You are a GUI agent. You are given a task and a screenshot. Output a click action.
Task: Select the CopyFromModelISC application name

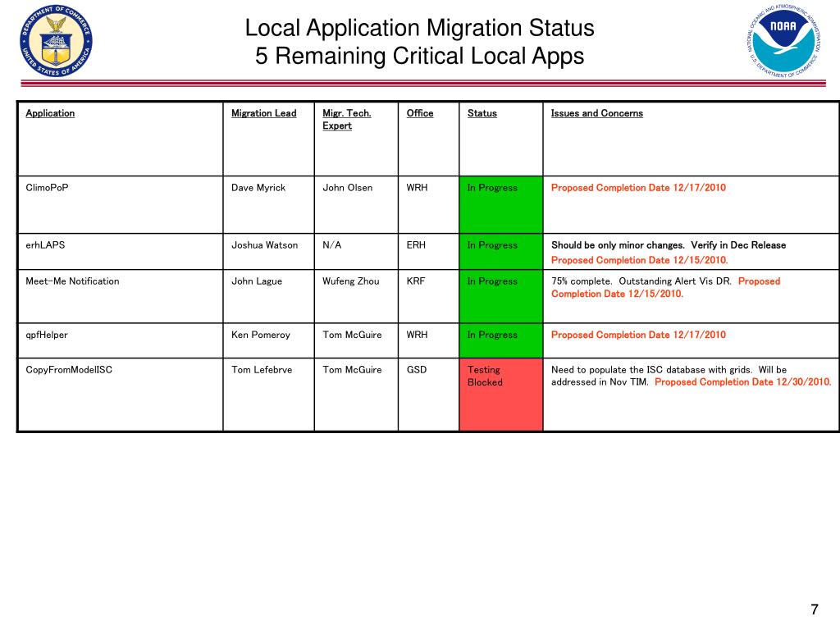(69, 370)
